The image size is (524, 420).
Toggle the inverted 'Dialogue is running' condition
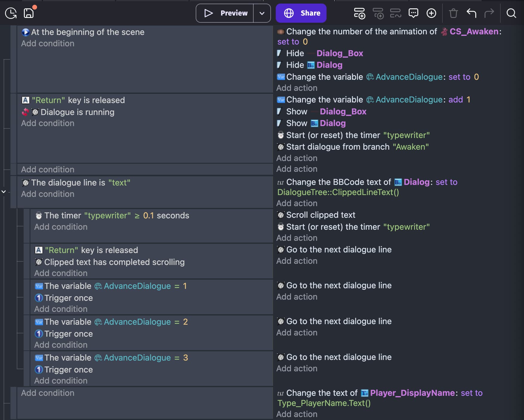(x=77, y=112)
